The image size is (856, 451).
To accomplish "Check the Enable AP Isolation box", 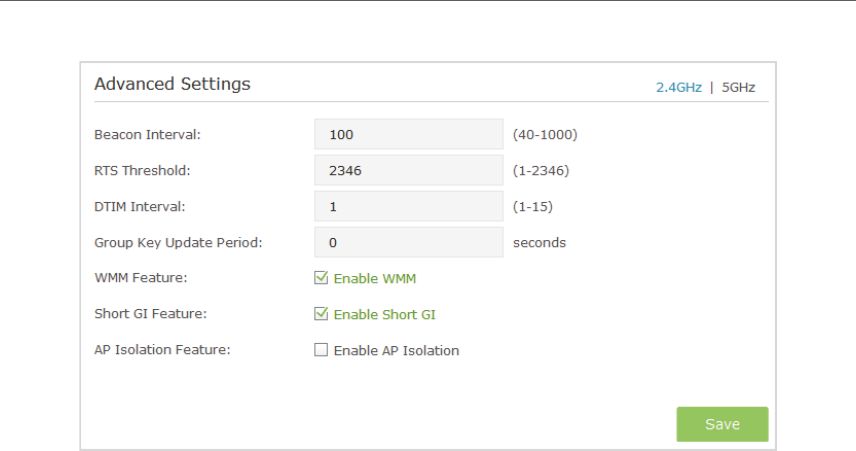I will tap(321, 349).
